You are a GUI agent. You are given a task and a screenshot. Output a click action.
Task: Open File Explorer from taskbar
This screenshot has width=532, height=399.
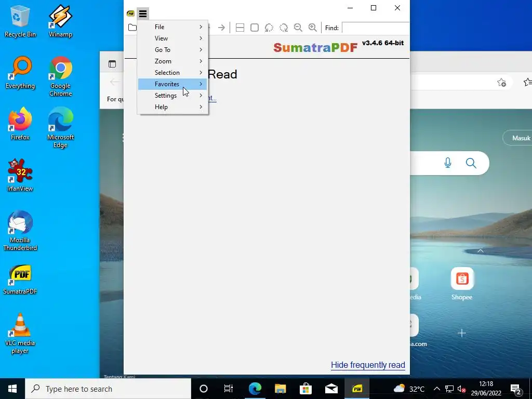[x=280, y=389]
